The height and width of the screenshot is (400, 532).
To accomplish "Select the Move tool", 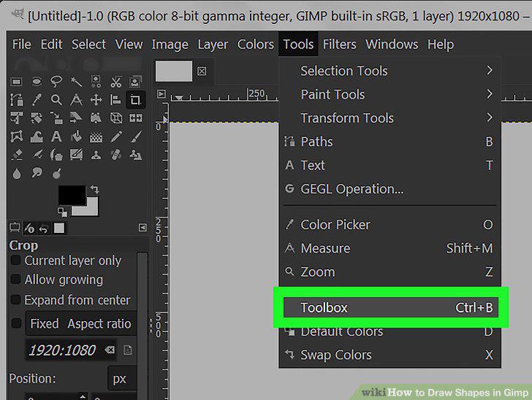I will click(x=96, y=100).
